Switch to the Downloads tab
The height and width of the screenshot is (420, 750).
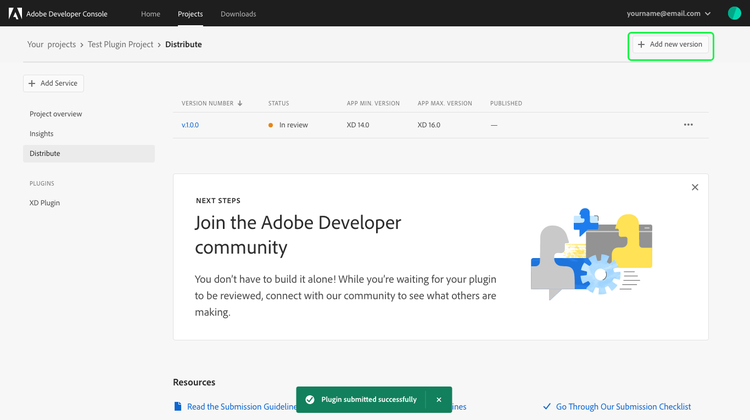click(x=238, y=14)
